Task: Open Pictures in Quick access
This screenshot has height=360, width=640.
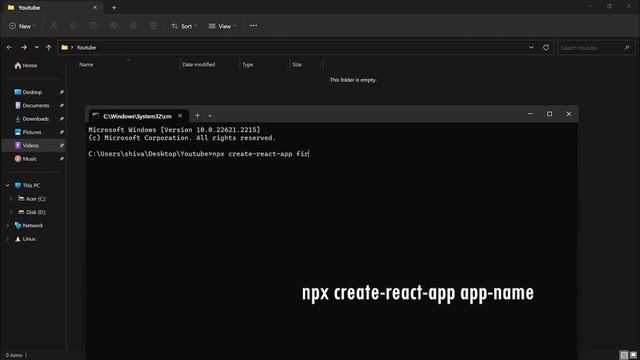Action: point(28,132)
